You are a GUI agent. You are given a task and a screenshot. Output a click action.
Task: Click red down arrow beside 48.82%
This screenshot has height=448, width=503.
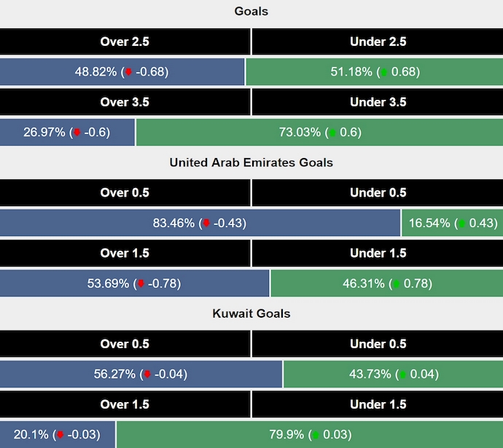click(x=129, y=72)
